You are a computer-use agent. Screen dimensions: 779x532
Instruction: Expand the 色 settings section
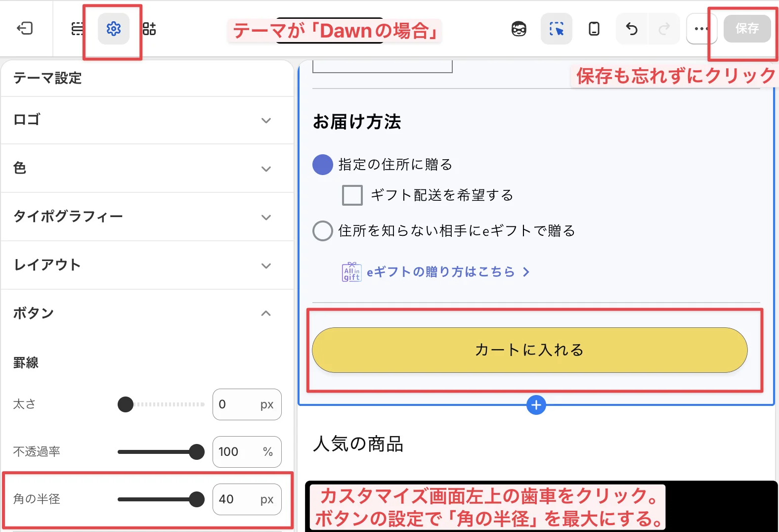pyautogui.click(x=147, y=169)
